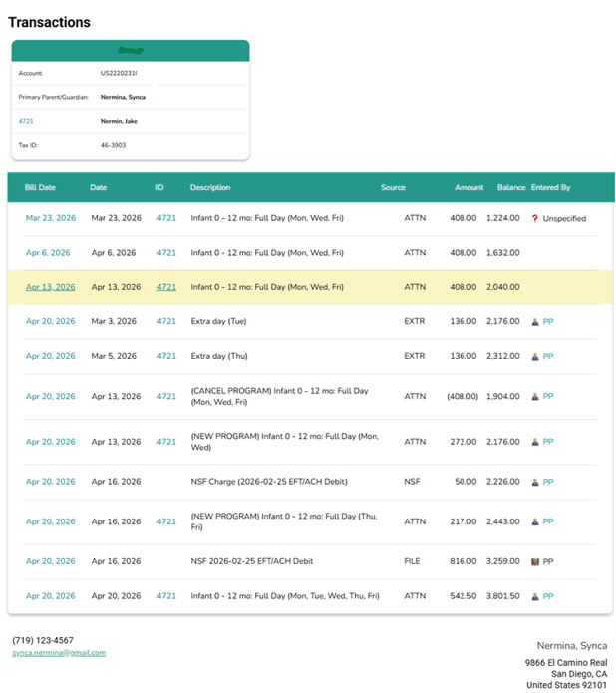This screenshot has height=693, width=616.
Task: Click the user icon on the NSF Charge row
Action: [534, 482]
